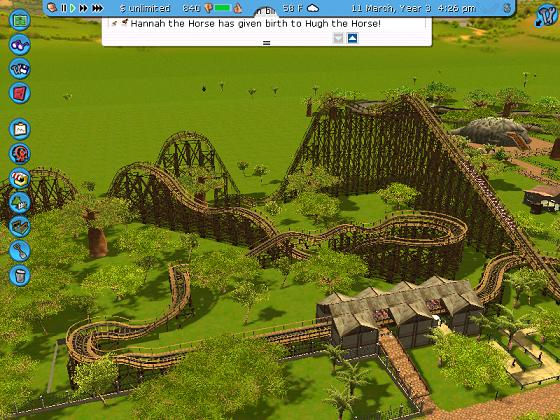The image size is (560, 420).
Task: Open the park map icon
Action: click(x=20, y=20)
